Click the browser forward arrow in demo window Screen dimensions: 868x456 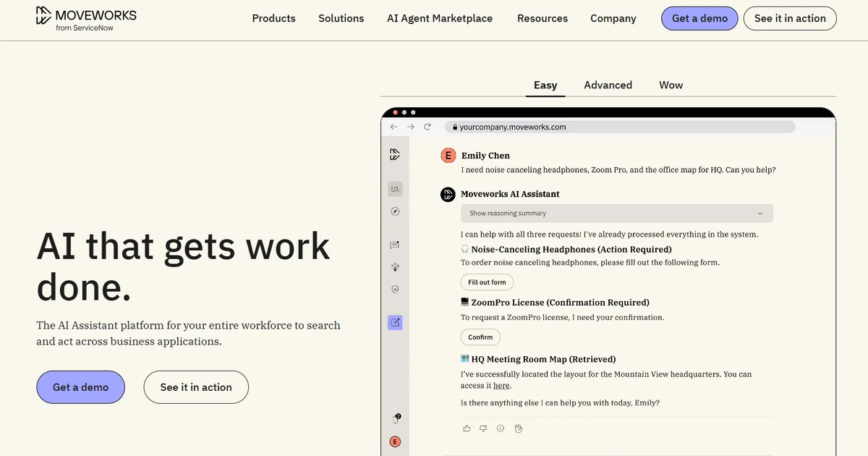411,127
